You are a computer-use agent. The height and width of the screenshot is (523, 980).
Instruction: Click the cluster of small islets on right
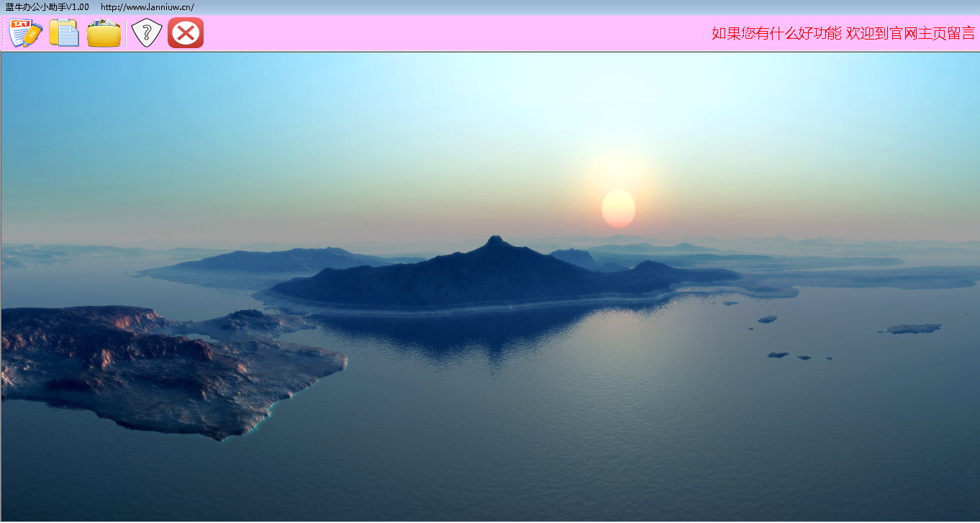coord(791,355)
